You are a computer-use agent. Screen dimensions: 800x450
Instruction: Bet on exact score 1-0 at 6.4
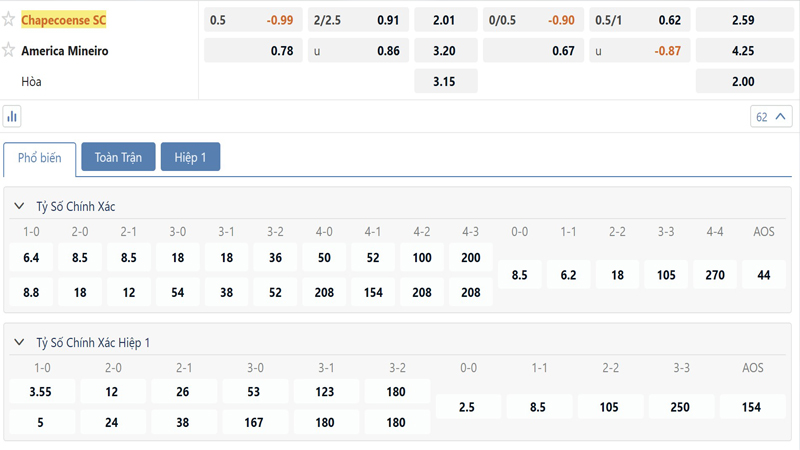click(x=31, y=257)
